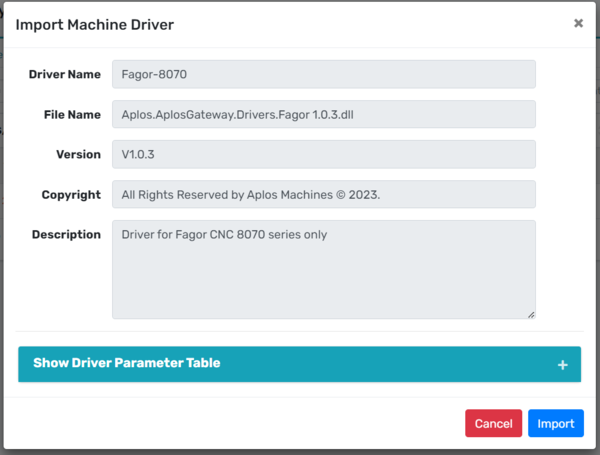Expand Show Driver Parameter Table section

pyautogui.click(x=127, y=364)
